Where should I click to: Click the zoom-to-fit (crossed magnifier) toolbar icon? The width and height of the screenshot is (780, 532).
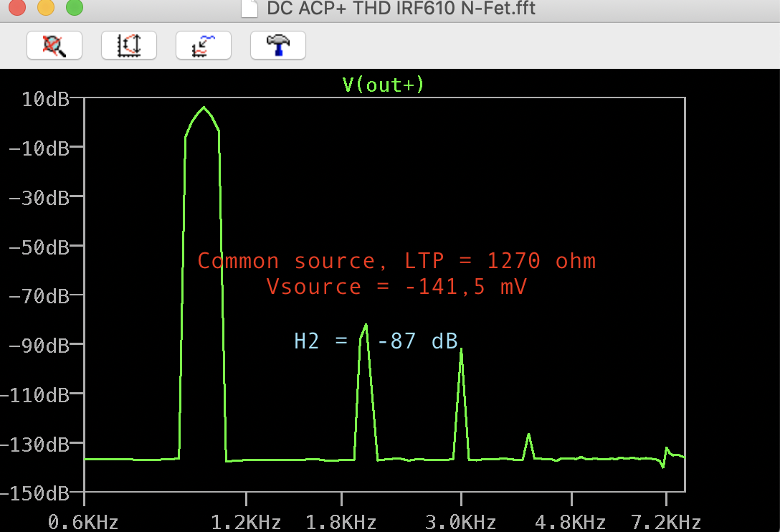pos(54,45)
